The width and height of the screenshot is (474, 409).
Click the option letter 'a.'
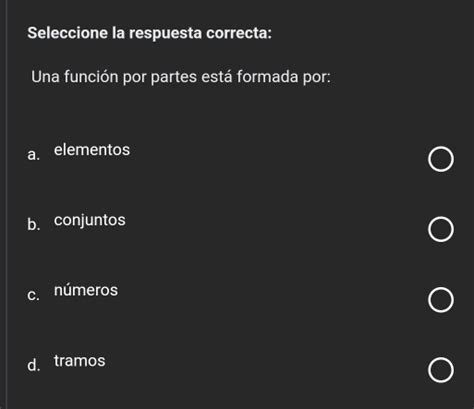point(34,155)
